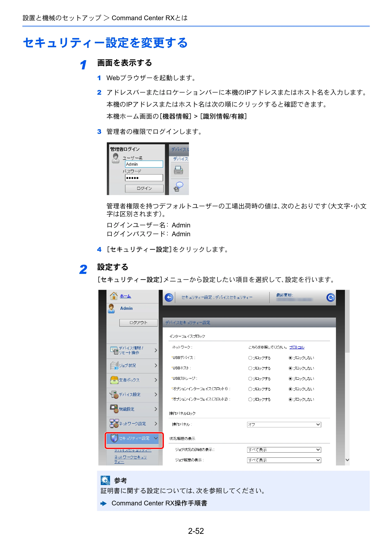Click the ログアウト button

(139, 323)
